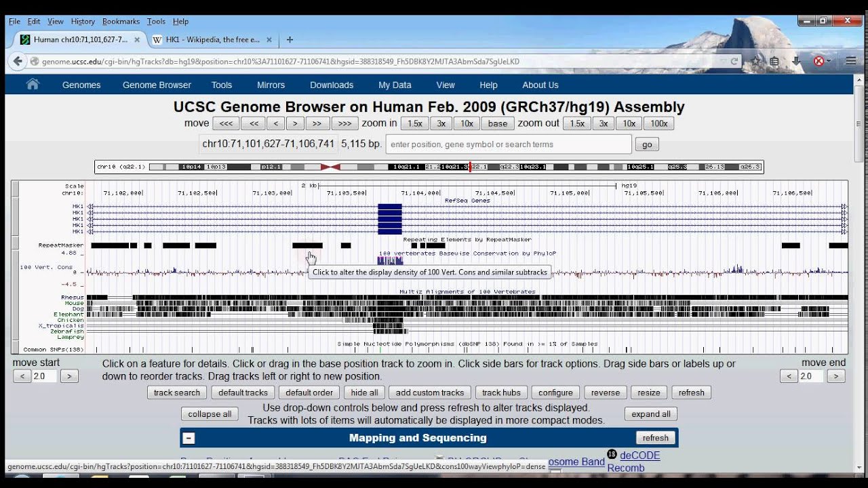This screenshot has width=868, height=488.
Task: Open the Tools menu in UCSC navbar
Action: pos(222,85)
